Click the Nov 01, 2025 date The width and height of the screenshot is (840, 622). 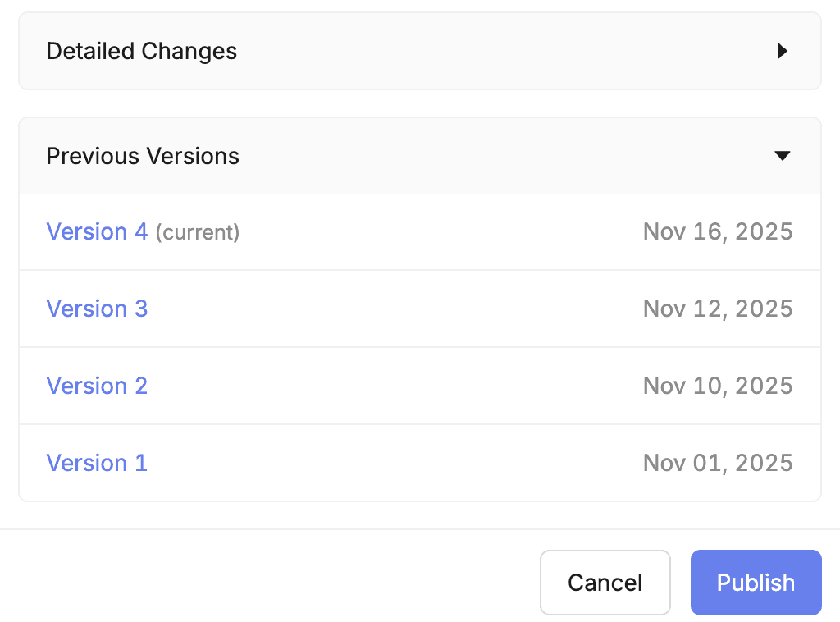[x=718, y=463]
